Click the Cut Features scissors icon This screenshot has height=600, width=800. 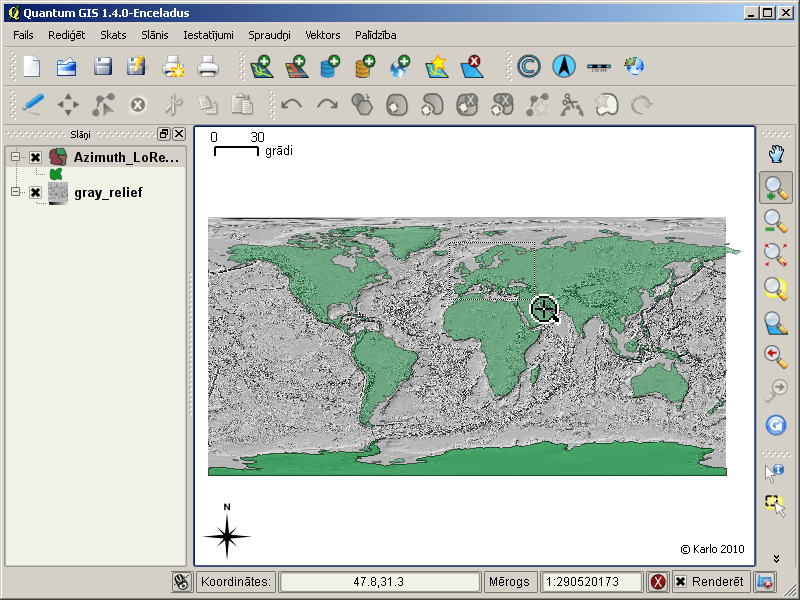click(173, 105)
